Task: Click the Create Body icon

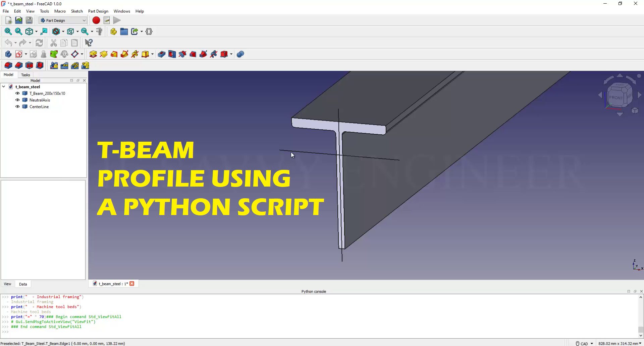Action: point(8,54)
